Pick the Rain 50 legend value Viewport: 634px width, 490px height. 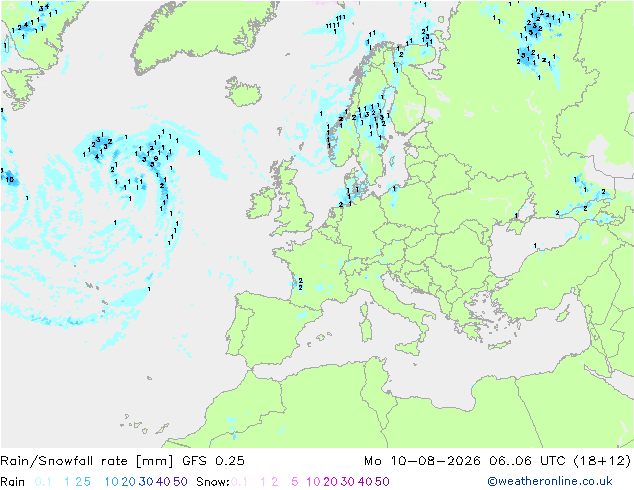point(180,482)
